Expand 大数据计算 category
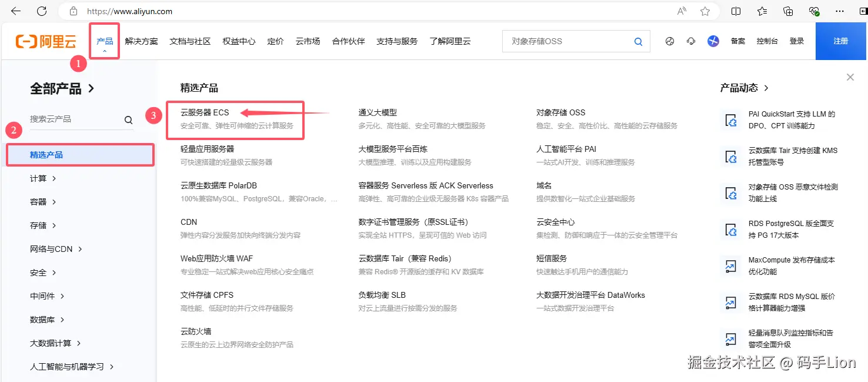The image size is (868, 382). 55,343
